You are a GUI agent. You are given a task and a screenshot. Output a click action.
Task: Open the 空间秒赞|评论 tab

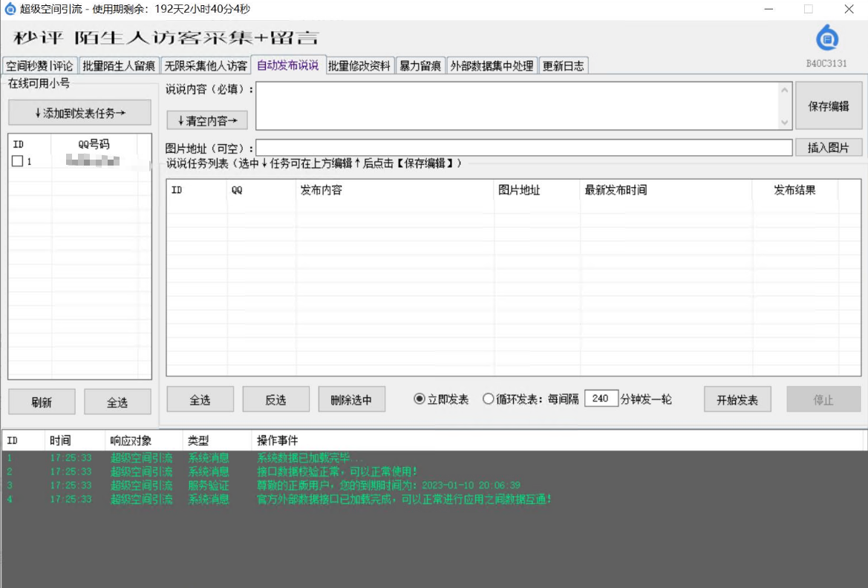39,66
